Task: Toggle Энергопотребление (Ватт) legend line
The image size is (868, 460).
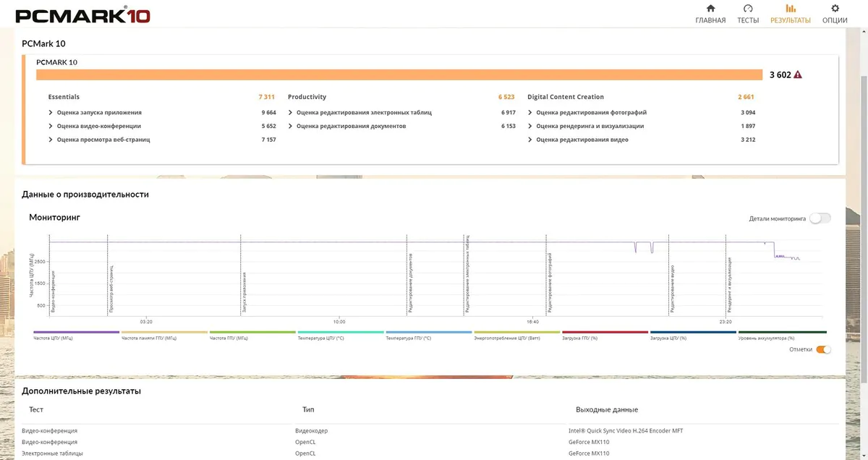Action: coord(517,335)
